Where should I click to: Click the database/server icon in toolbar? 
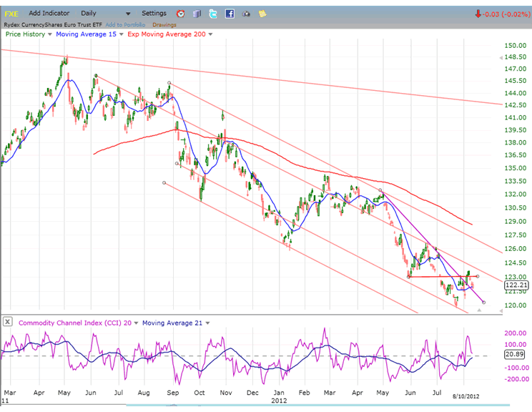tap(197, 14)
